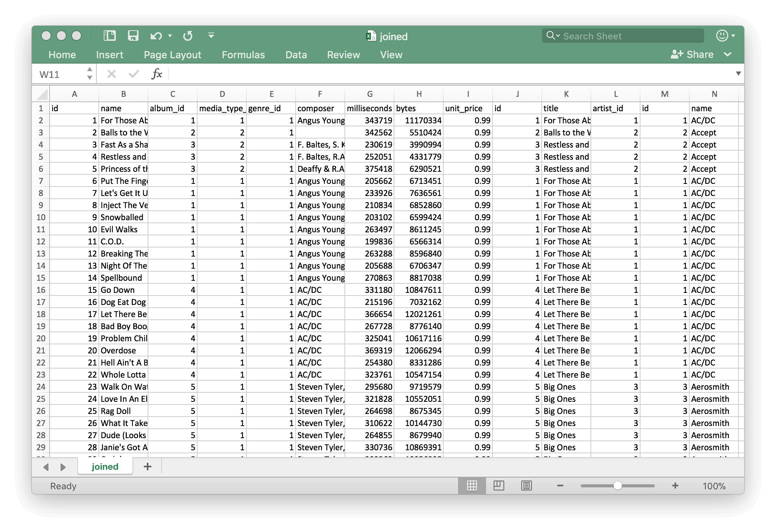Select cell A1 containing id

click(74, 108)
